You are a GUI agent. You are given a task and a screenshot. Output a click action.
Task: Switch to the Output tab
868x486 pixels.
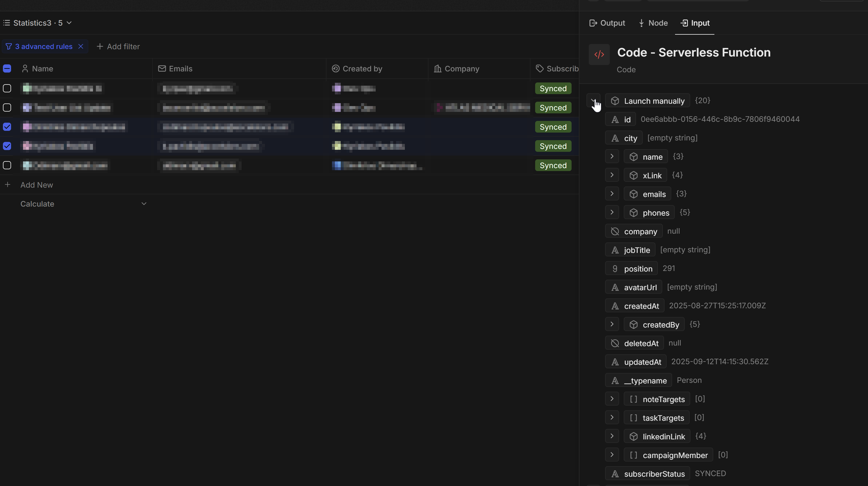(x=607, y=23)
